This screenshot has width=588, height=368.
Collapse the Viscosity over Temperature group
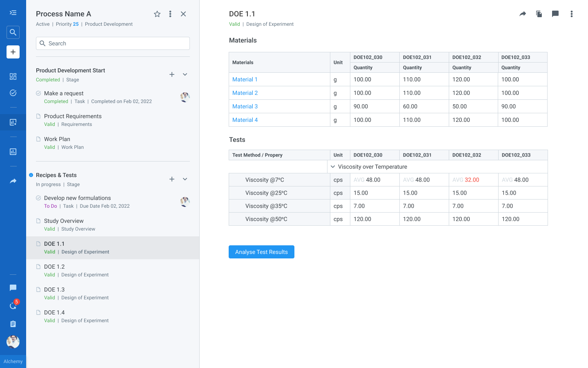[333, 166]
